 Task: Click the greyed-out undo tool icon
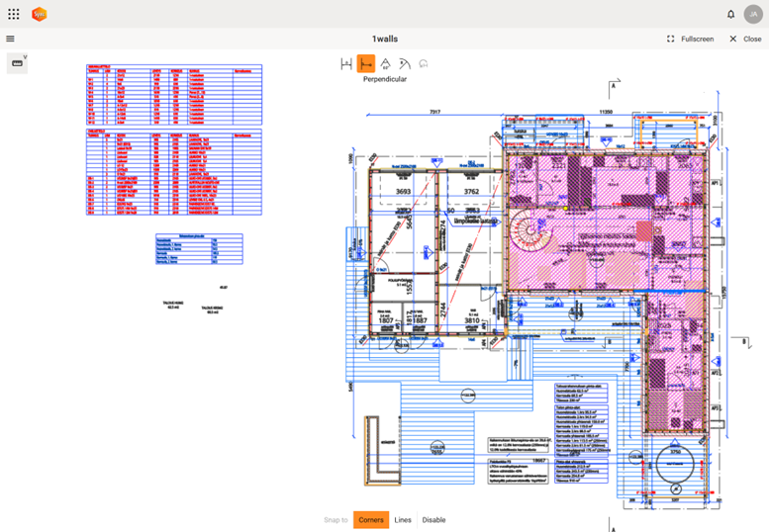click(423, 63)
